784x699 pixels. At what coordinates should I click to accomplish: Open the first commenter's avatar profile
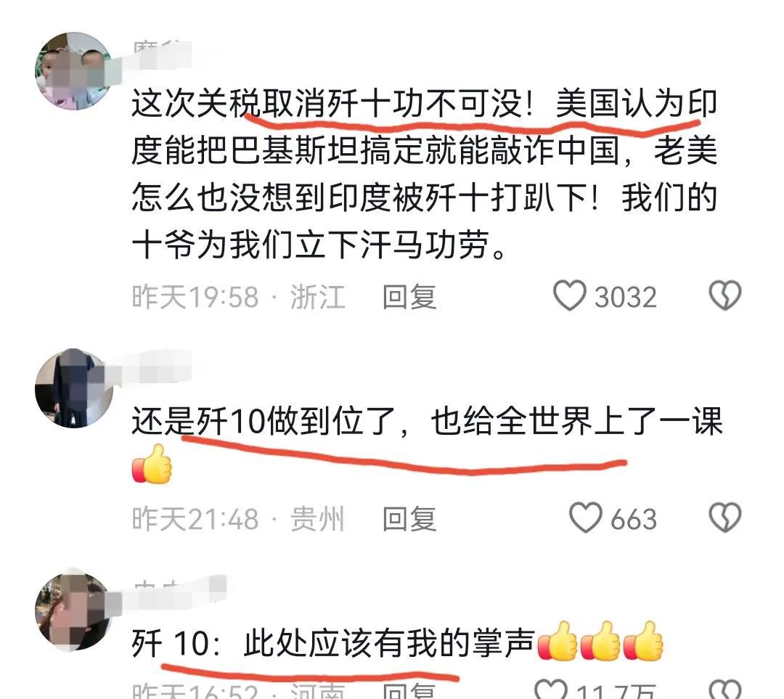tap(74, 70)
